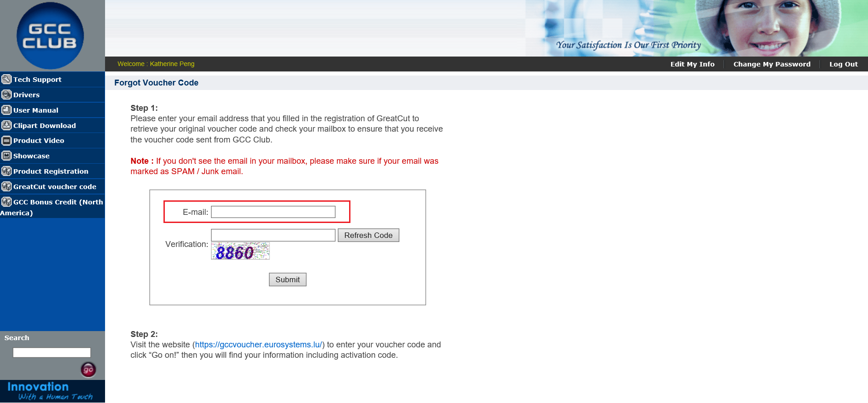Submit the forgot voucher form
The height and width of the screenshot is (403, 868).
[x=288, y=280]
